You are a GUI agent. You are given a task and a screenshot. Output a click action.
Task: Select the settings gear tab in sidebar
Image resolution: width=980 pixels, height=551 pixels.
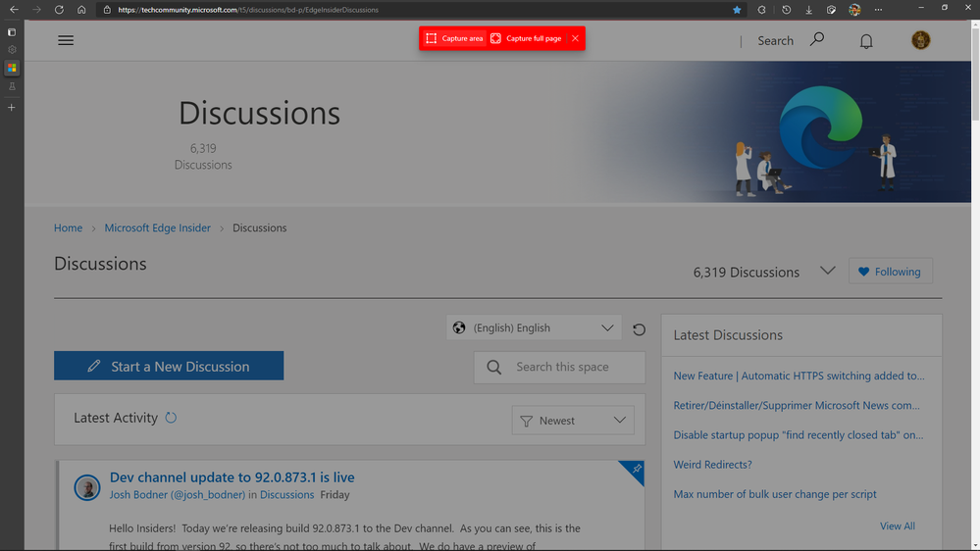[x=11, y=49]
